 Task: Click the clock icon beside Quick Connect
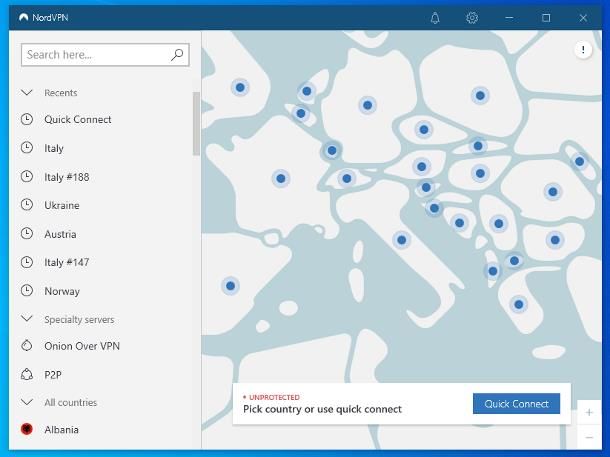pos(27,119)
